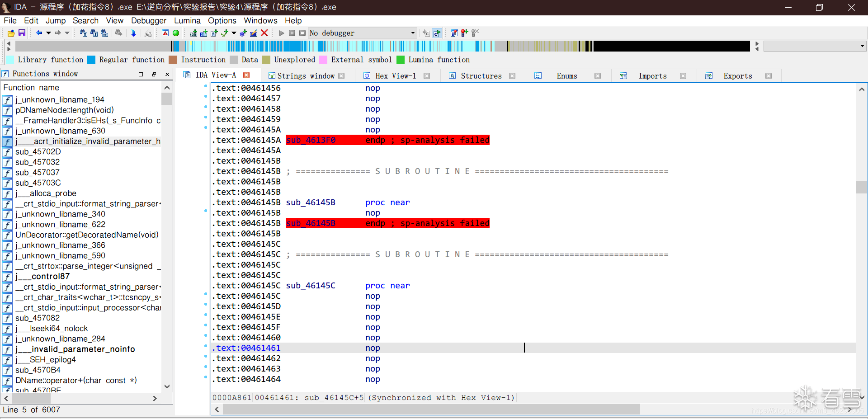Click the red warning triangle toolbar icon

click(x=165, y=33)
